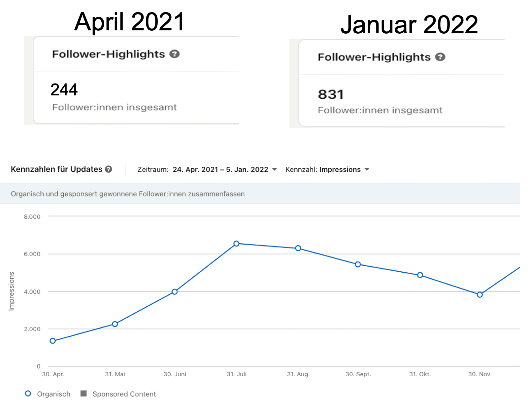This screenshot has width=532, height=408.
Task: Click the Organisch legend circle icon
Action: point(28,393)
